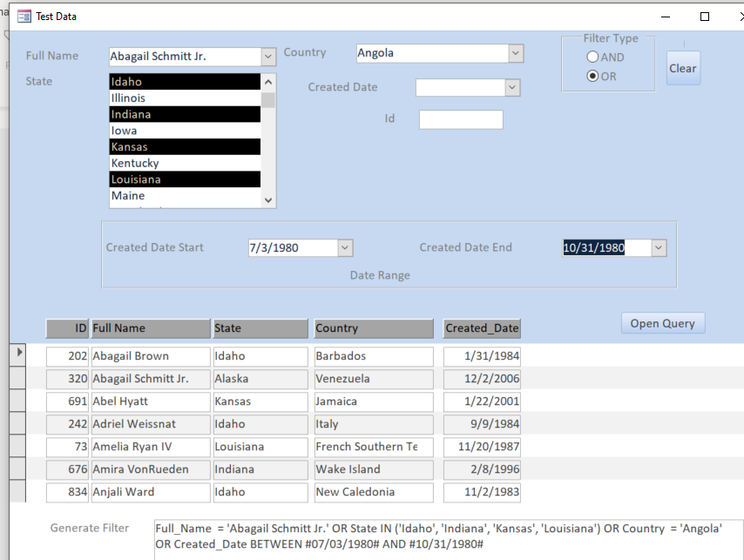Screen dimensions: 744x560
Task: Click the Created_Date cell 11/20/1987
Action: click(x=482, y=447)
